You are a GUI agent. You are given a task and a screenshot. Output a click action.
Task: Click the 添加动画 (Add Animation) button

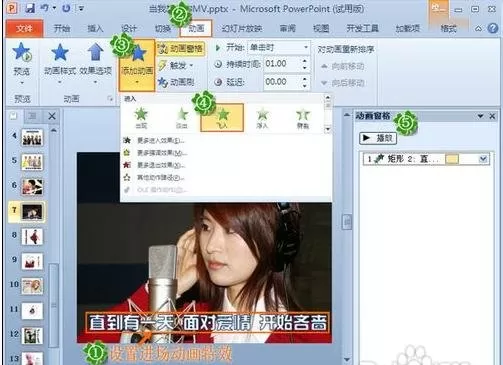pos(137,65)
